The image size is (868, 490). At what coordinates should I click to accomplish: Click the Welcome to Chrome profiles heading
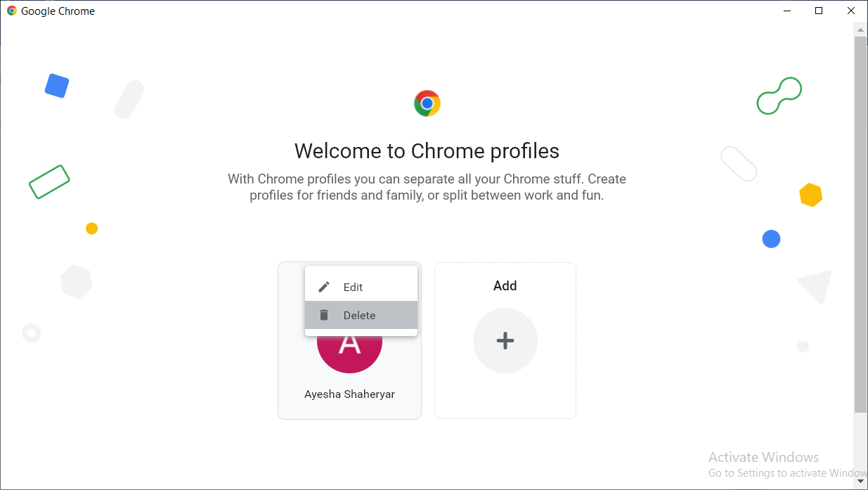(x=427, y=151)
